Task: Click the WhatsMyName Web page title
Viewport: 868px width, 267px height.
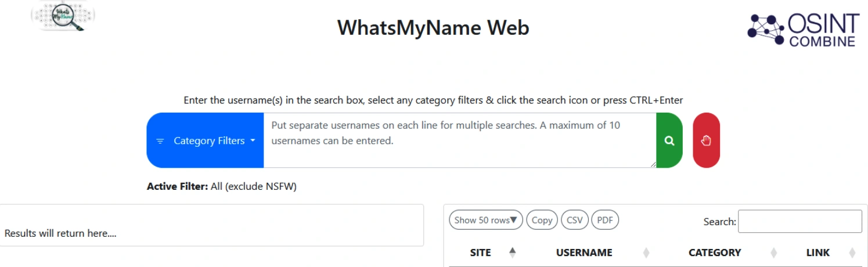Action: pyautogui.click(x=433, y=27)
